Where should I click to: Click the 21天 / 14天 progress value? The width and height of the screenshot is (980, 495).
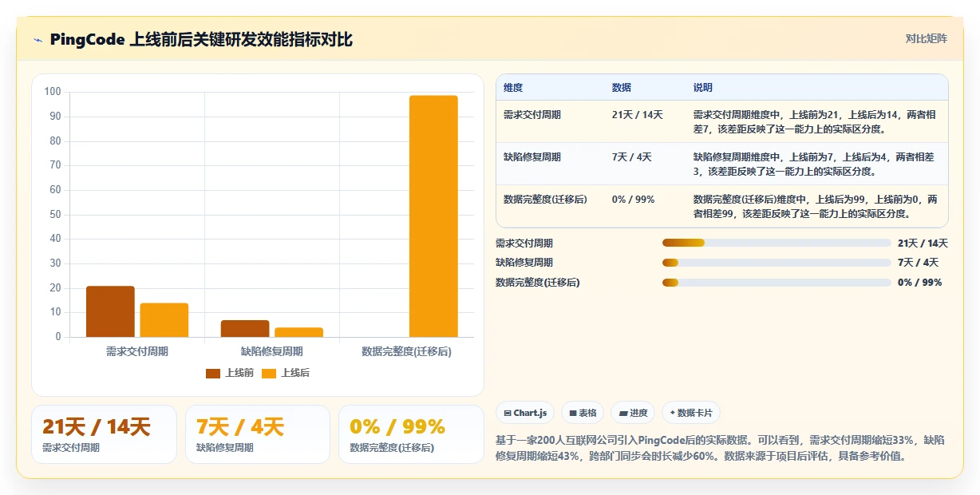(923, 243)
